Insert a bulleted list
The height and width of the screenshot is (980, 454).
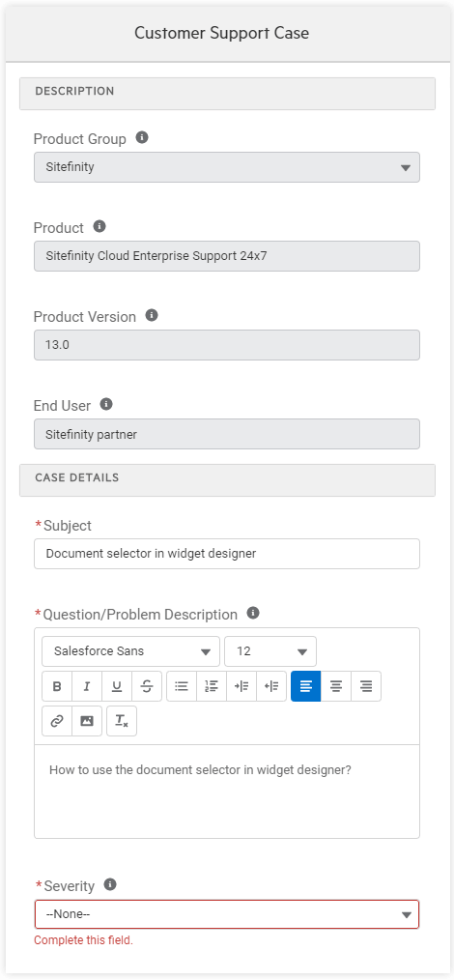coord(182,686)
